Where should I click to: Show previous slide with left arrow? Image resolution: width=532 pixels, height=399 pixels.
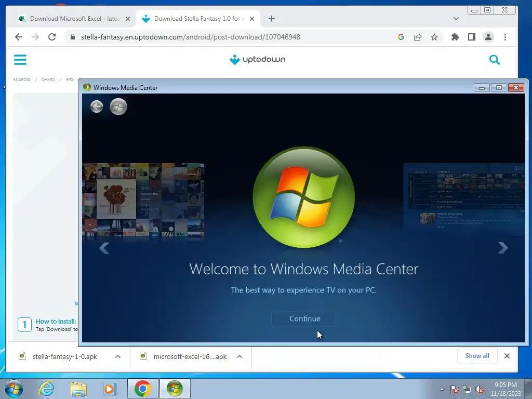click(104, 248)
